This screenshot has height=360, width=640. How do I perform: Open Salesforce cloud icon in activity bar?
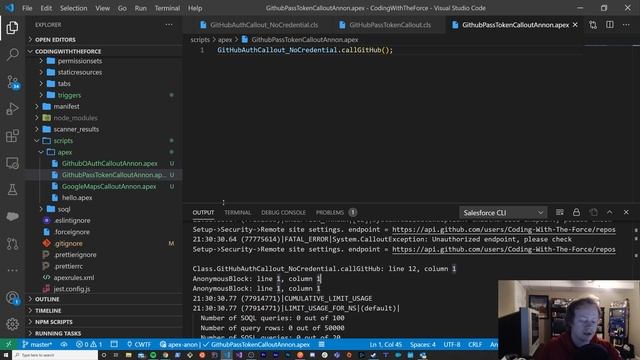[x=12, y=216]
